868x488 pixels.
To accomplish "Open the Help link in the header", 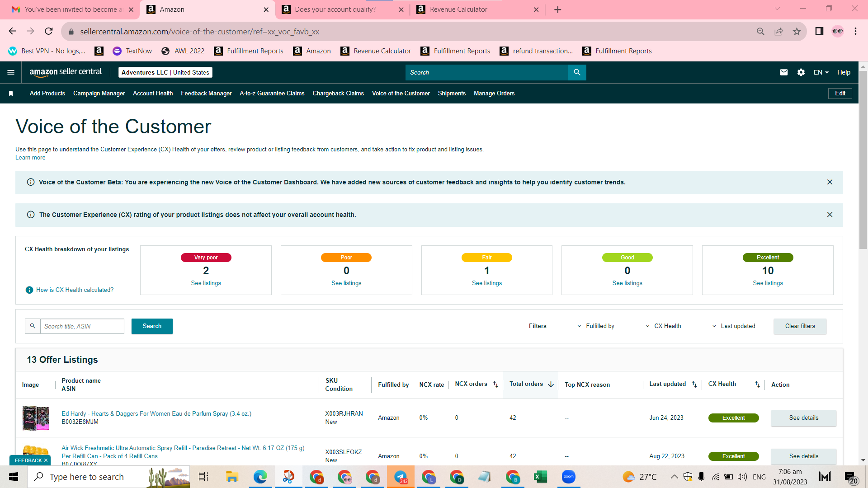I will [844, 72].
